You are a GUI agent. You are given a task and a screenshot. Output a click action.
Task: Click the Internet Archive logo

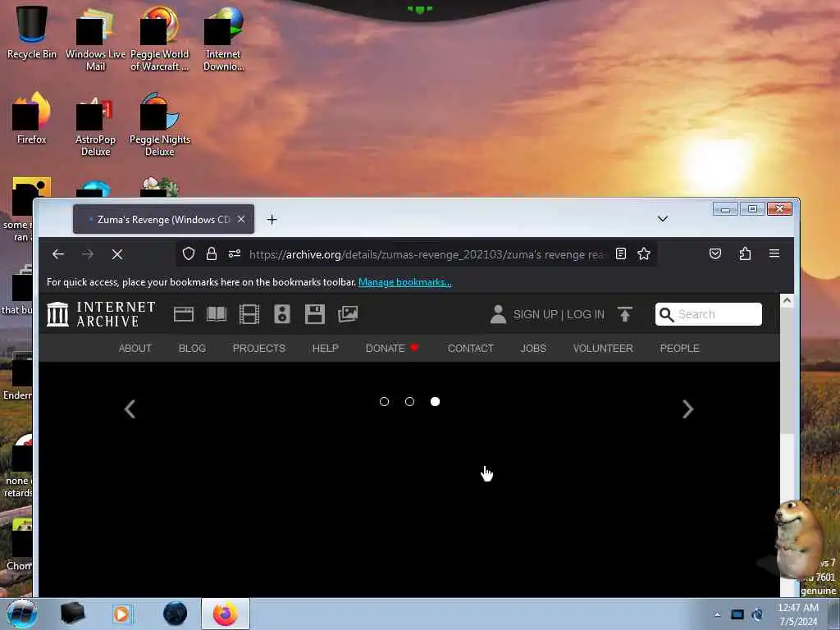coord(101,314)
